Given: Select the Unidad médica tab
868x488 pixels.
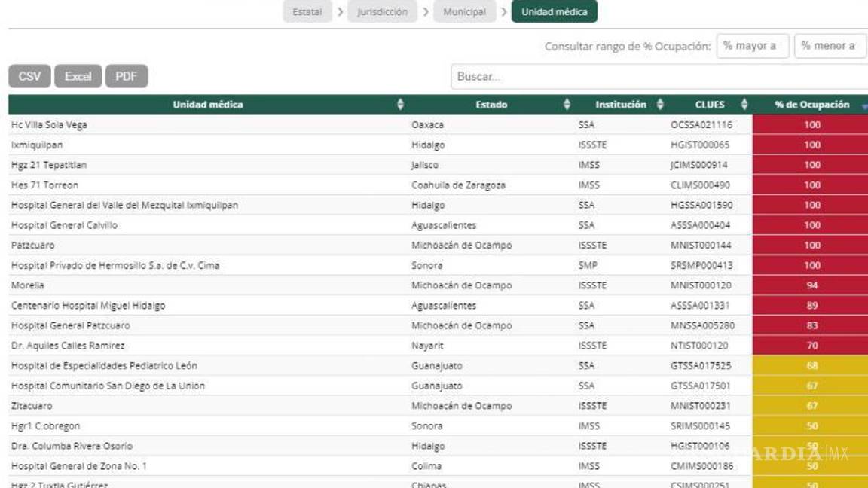Looking at the screenshot, I should pyautogui.click(x=555, y=12).
